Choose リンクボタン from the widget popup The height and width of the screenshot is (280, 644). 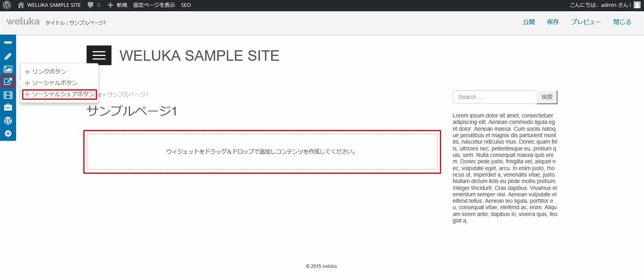[49, 72]
